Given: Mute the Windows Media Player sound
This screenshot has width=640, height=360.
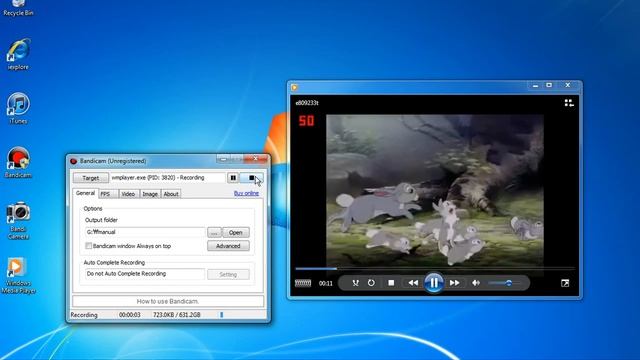Looking at the screenshot, I should tap(476, 282).
